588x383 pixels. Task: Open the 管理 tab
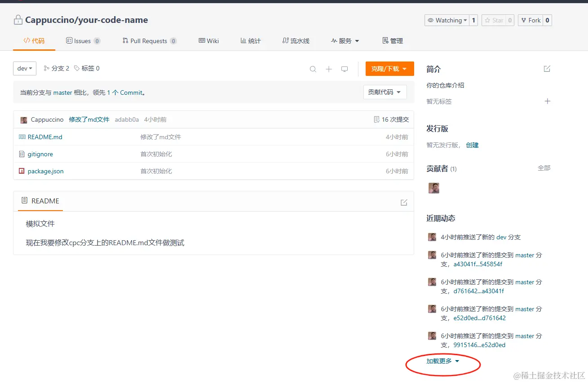pos(393,41)
